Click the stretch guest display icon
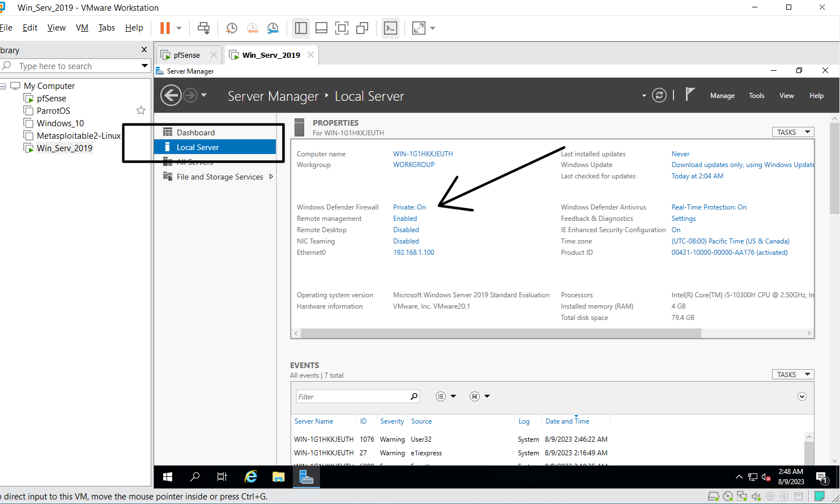Screen dimensions: 840x504 (x=419, y=28)
